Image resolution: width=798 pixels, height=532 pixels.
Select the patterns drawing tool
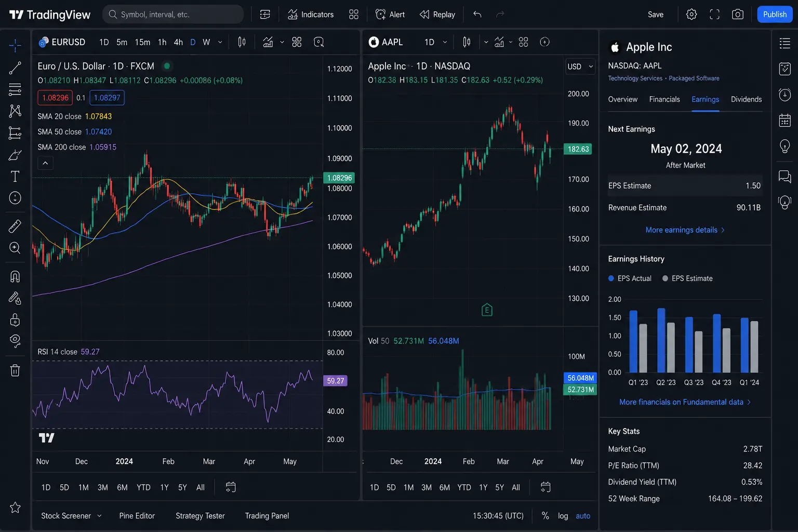coord(15,111)
